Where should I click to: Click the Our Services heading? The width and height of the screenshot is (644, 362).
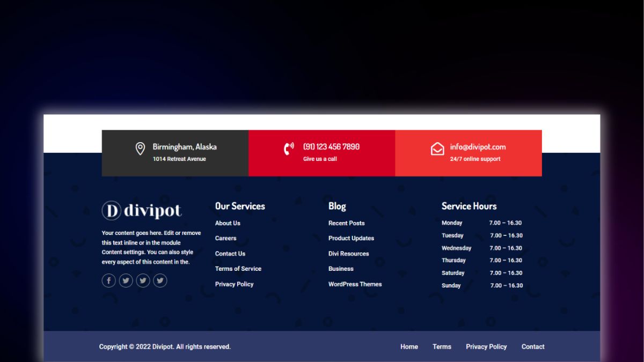[x=240, y=206]
